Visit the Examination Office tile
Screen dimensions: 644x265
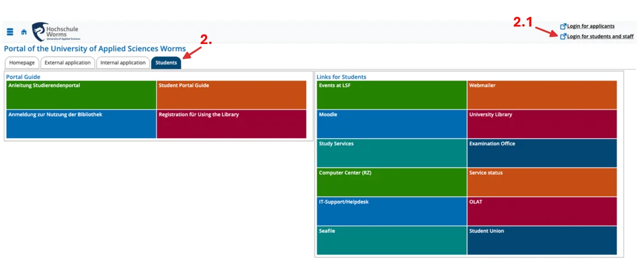click(542, 153)
